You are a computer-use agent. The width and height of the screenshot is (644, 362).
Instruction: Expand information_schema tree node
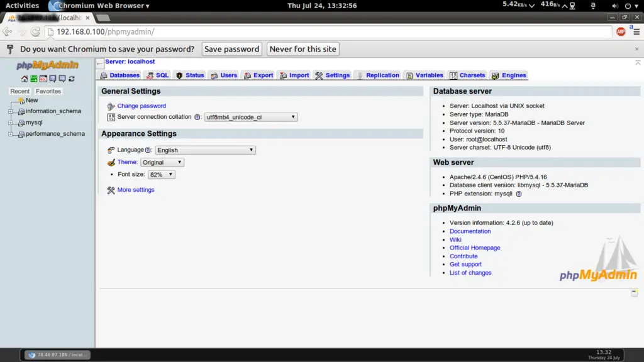tap(11, 112)
